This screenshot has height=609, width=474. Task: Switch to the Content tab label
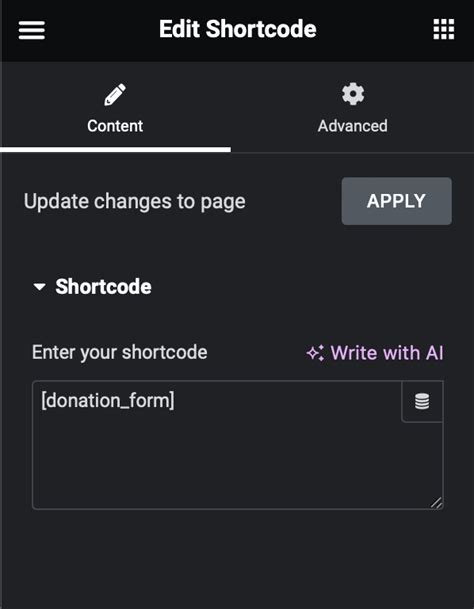click(115, 126)
